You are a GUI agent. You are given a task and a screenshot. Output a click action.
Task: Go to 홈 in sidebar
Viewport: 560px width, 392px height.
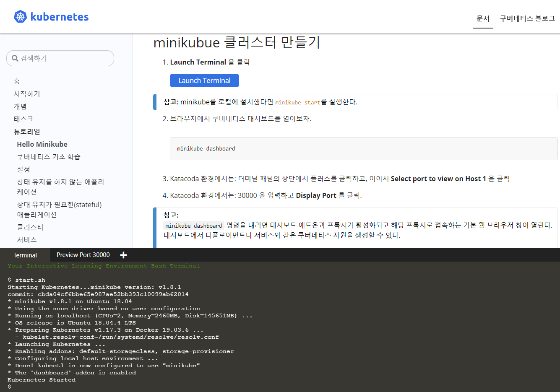coord(17,81)
